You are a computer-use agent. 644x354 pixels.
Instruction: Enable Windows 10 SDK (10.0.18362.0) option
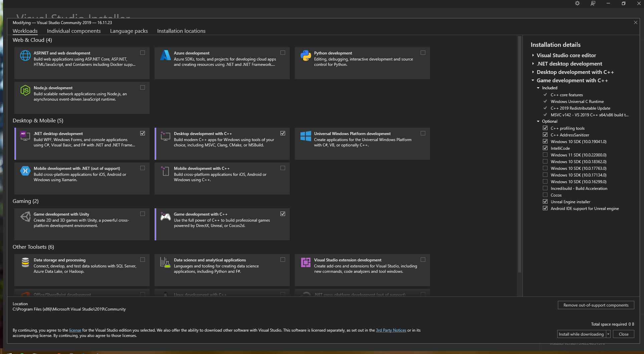(x=545, y=161)
